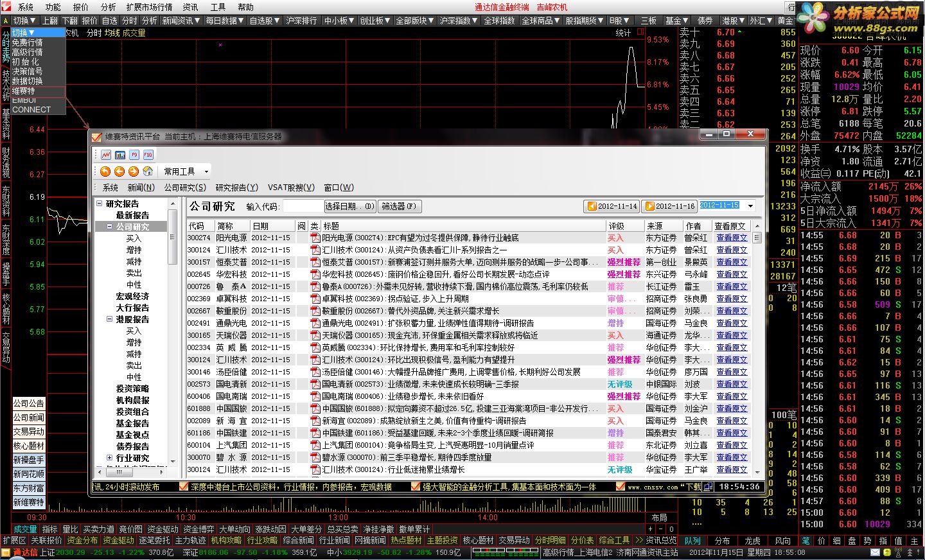Open the 2012-11-15 date combo box arrow
The width and height of the screenshot is (925, 560).
(x=750, y=206)
